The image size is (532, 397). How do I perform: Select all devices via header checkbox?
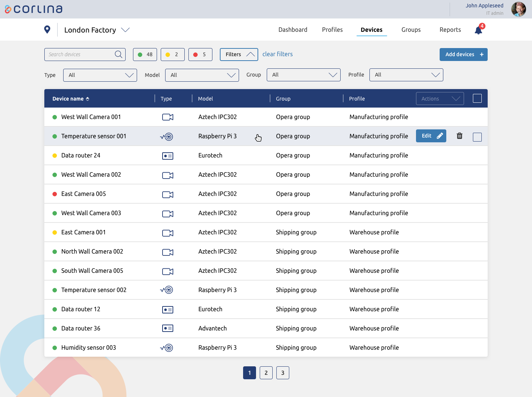[x=477, y=98]
